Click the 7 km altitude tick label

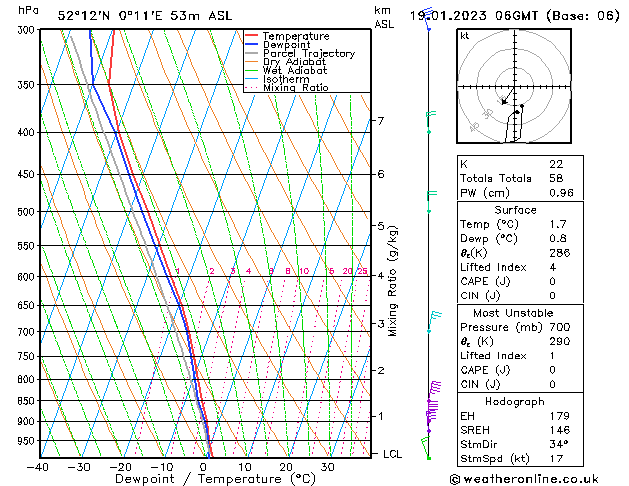click(381, 120)
